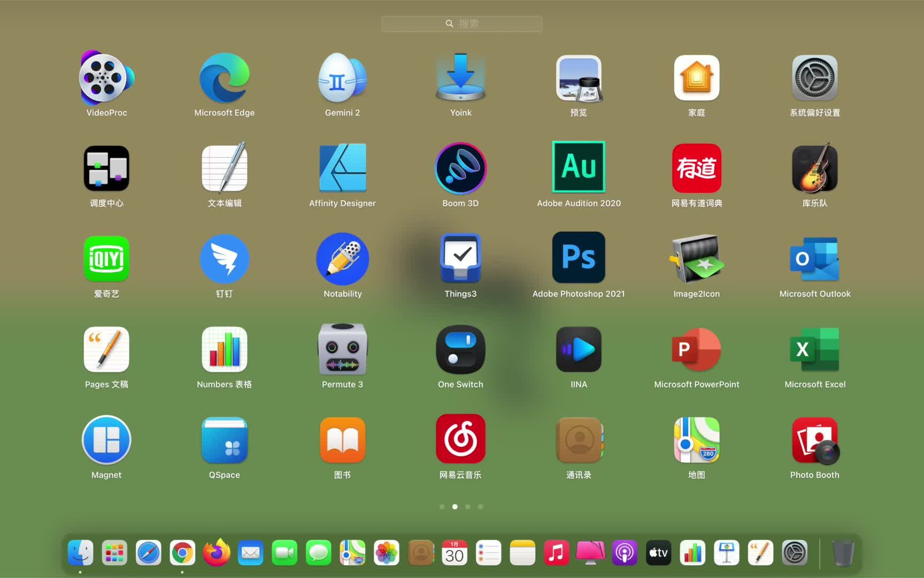
Task: Open 调度中心 (Mission Control)
Action: click(x=106, y=169)
